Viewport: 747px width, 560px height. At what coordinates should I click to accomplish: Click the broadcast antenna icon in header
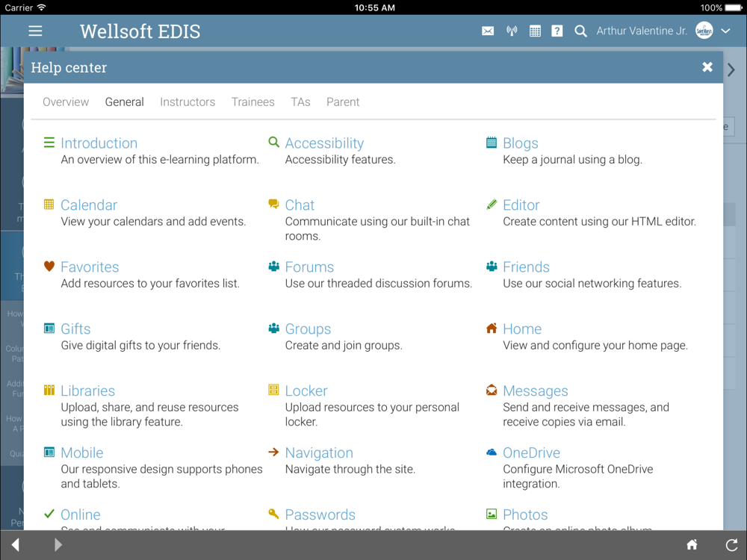click(512, 31)
